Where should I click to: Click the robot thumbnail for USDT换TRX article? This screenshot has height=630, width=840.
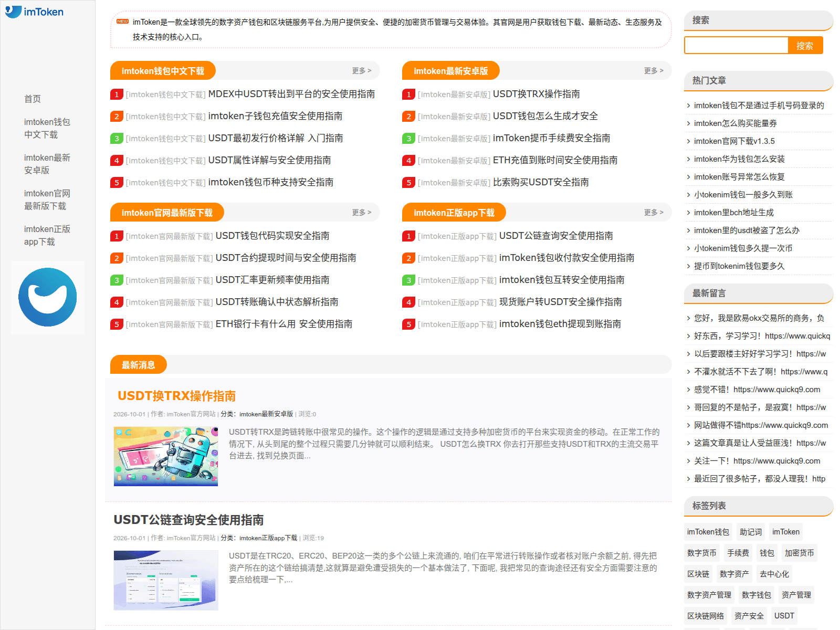coord(166,456)
